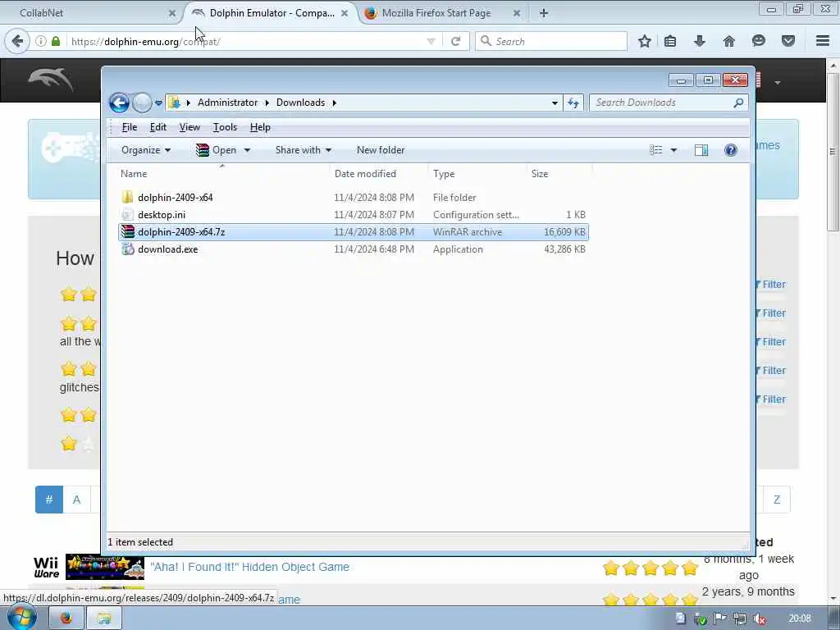Click the magnifier icon in Search Downloads

[x=738, y=103]
